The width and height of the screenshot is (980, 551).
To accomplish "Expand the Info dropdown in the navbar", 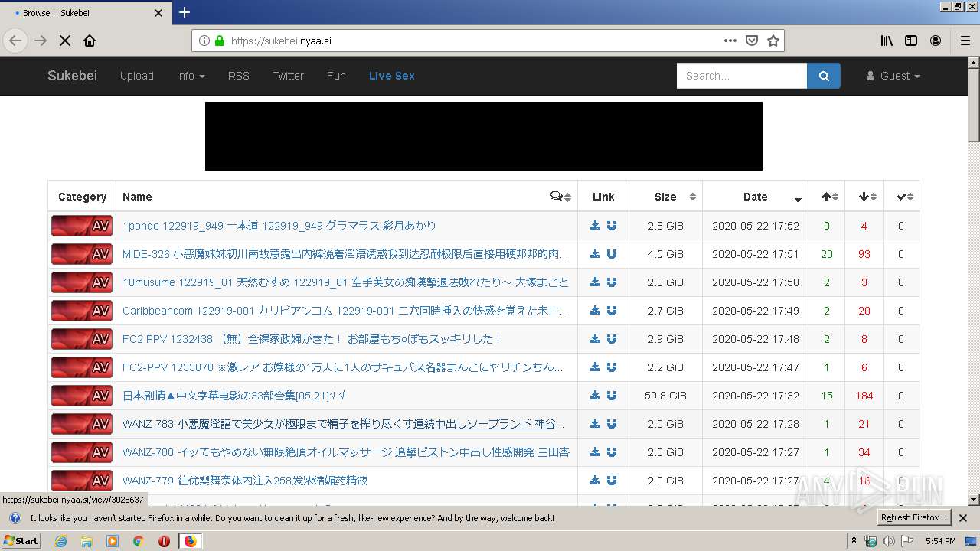I will [191, 76].
